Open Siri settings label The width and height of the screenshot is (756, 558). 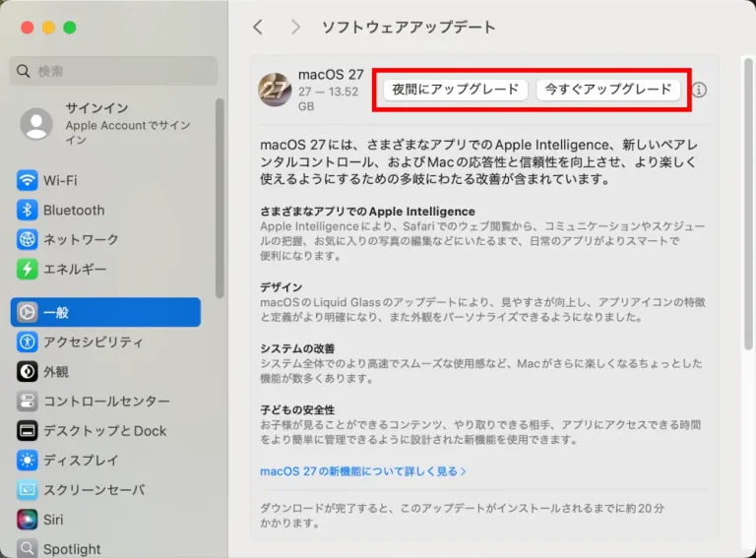[53, 520]
